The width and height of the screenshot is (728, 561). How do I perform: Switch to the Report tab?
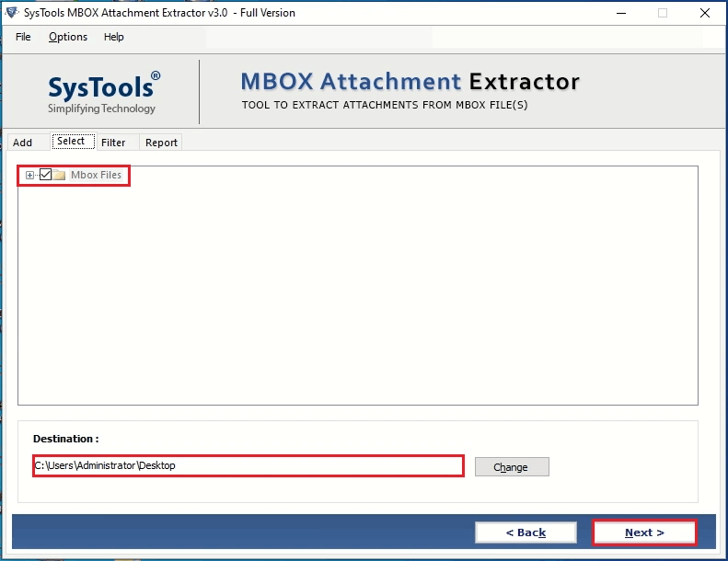click(x=161, y=143)
